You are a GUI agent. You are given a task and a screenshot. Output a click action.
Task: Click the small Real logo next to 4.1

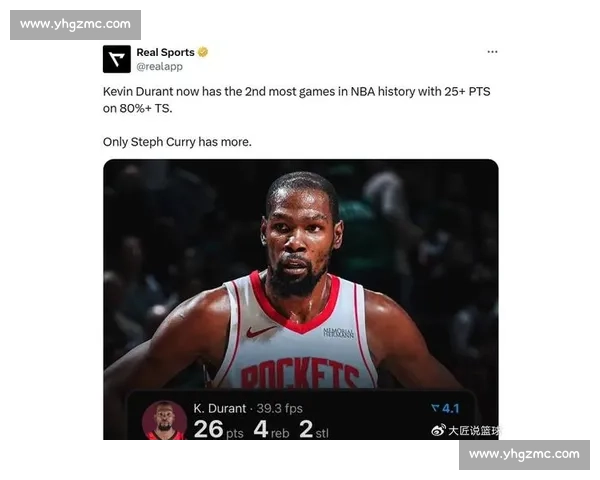click(435, 408)
